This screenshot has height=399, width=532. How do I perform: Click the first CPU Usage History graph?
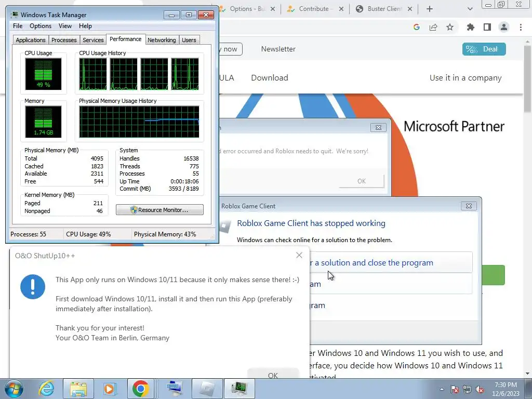coord(92,74)
